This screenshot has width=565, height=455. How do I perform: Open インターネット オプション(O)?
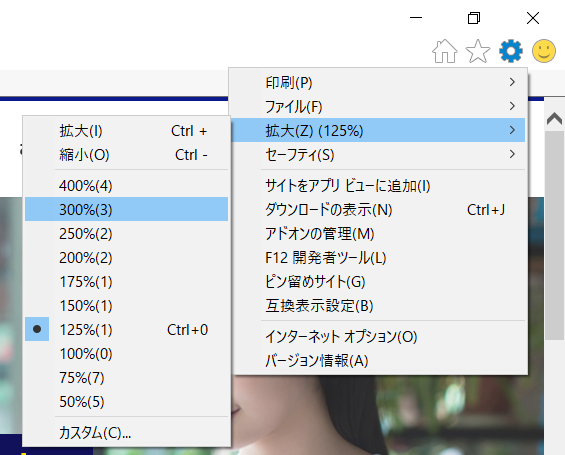pos(378,336)
